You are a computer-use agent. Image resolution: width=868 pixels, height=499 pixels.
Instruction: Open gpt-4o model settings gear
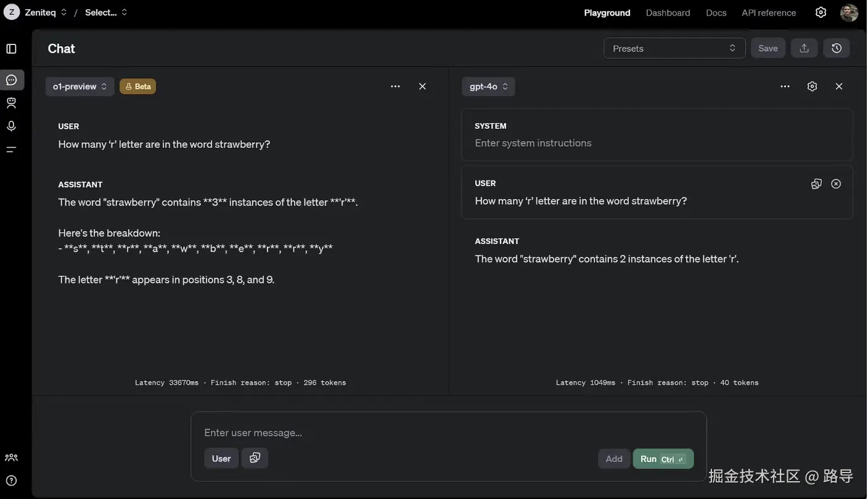point(812,86)
